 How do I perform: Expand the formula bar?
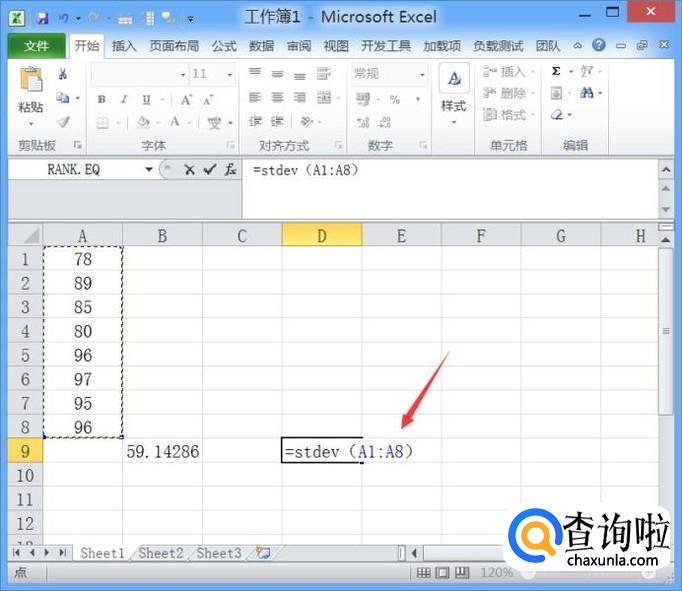point(666,170)
